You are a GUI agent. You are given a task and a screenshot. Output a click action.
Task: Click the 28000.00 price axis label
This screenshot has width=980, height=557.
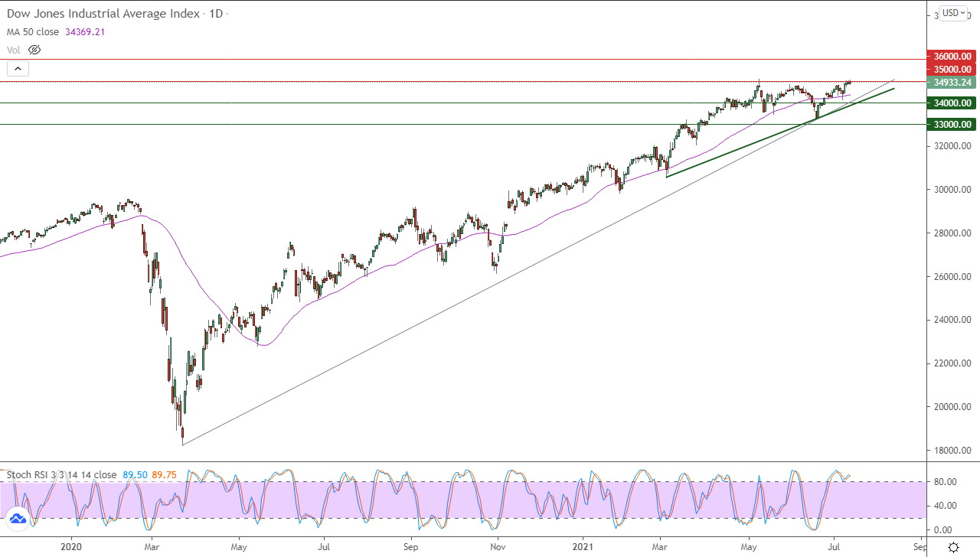952,233
